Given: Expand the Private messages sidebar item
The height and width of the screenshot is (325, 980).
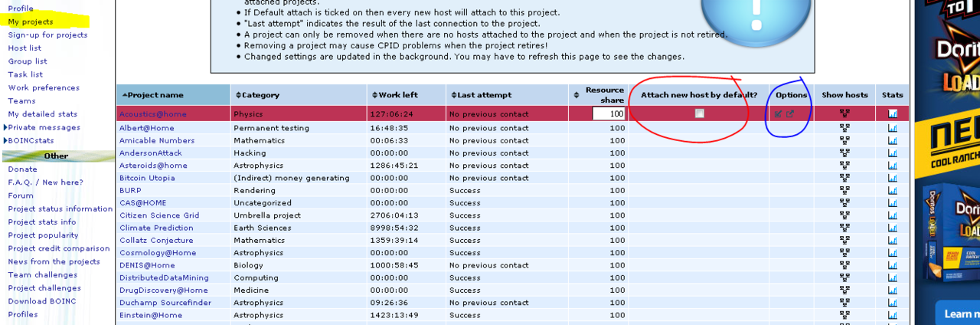Looking at the screenshot, I should 5,127.
